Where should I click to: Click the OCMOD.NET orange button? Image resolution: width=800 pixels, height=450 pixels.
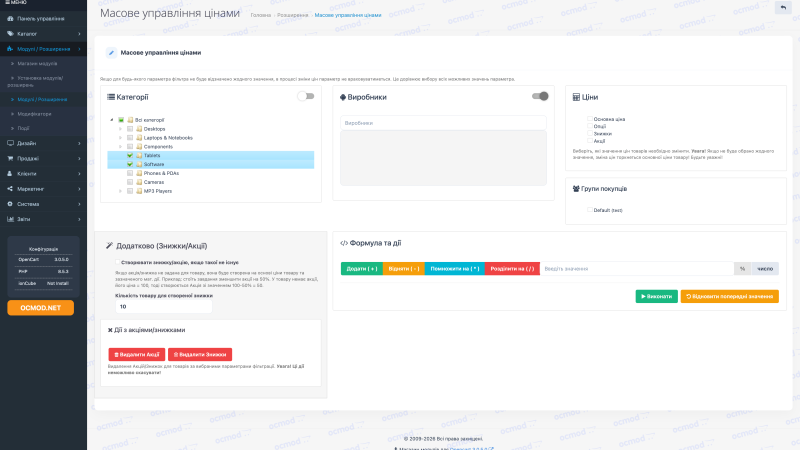pos(40,308)
